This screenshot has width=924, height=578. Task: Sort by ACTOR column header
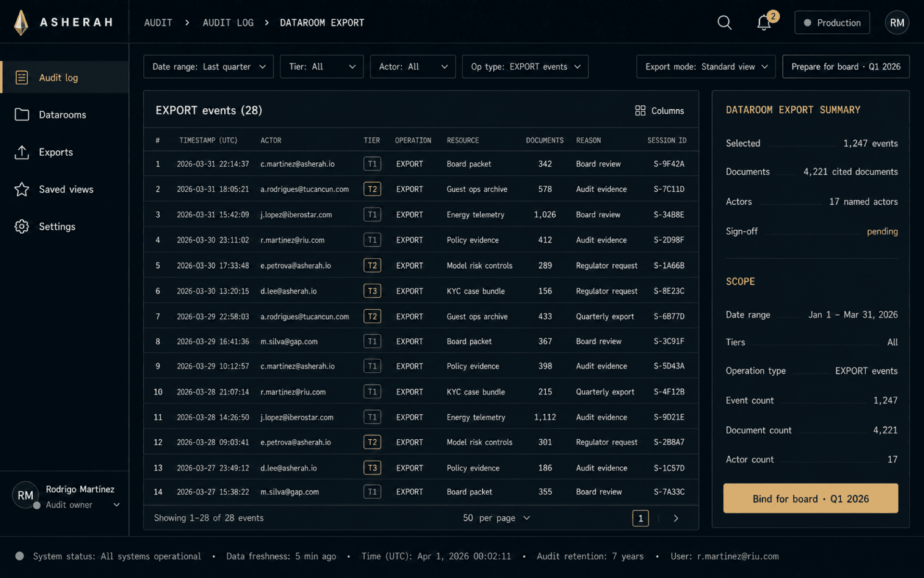click(x=271, y=140)
